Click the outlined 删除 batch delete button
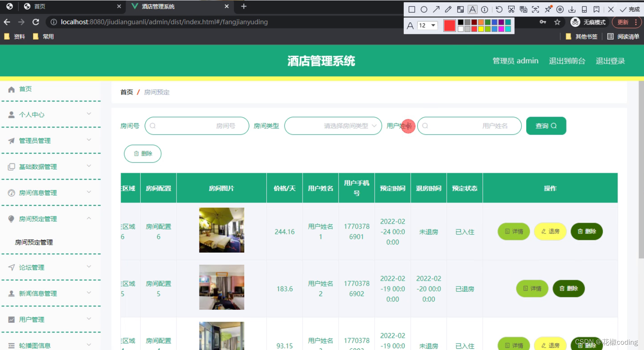Image resolution: width=644 pixels, height=350 pixels. [x=143, y=154]
